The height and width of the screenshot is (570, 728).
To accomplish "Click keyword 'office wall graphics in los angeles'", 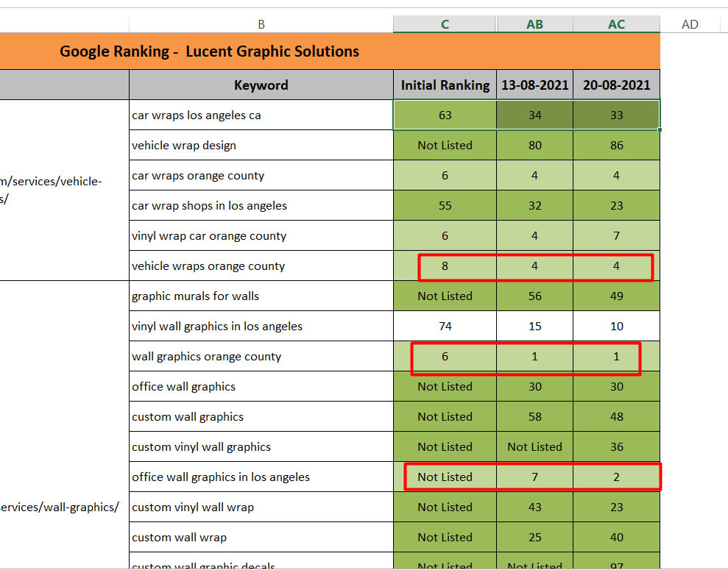I will [261, 477].
